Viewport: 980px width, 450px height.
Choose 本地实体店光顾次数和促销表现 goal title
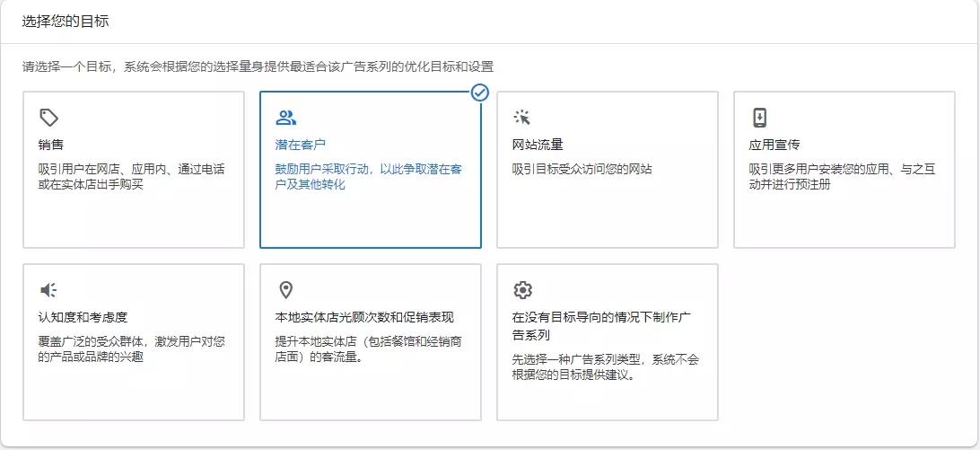pos(363,317)
